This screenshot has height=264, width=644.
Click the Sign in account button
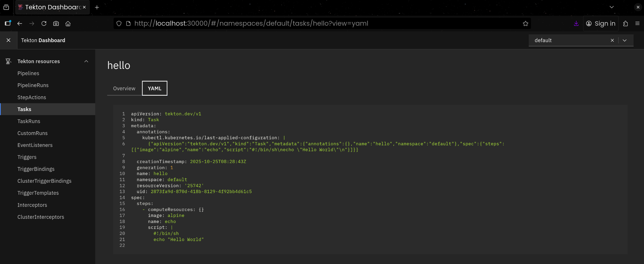pyautogui.click(x=601, y=23)
